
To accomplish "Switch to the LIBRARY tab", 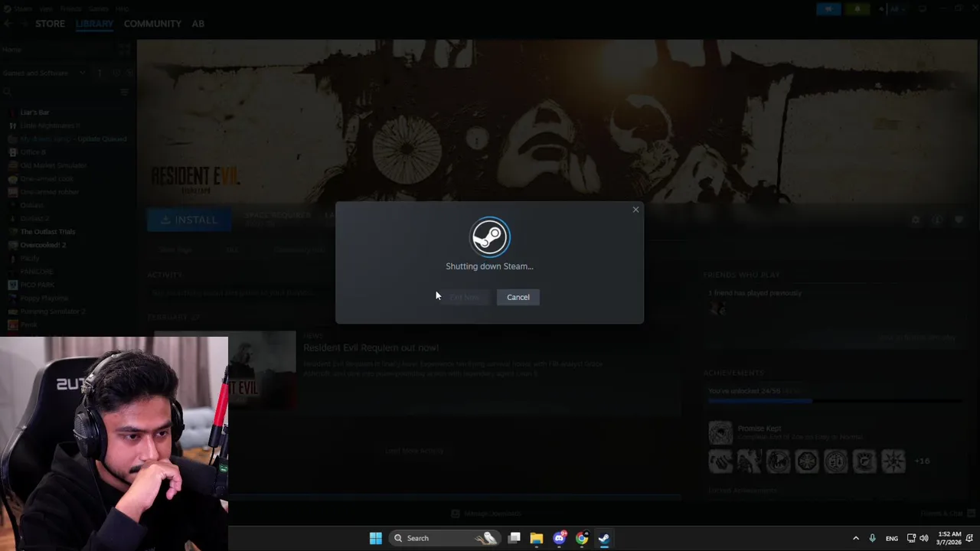I will [94, 24].
